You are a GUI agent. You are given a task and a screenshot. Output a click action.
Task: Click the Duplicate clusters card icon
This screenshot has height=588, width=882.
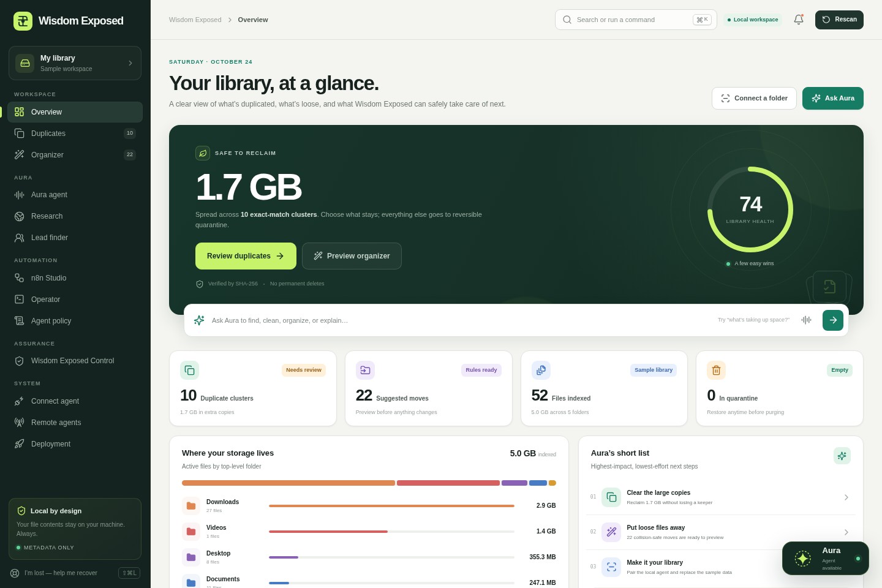click(190, 370)
